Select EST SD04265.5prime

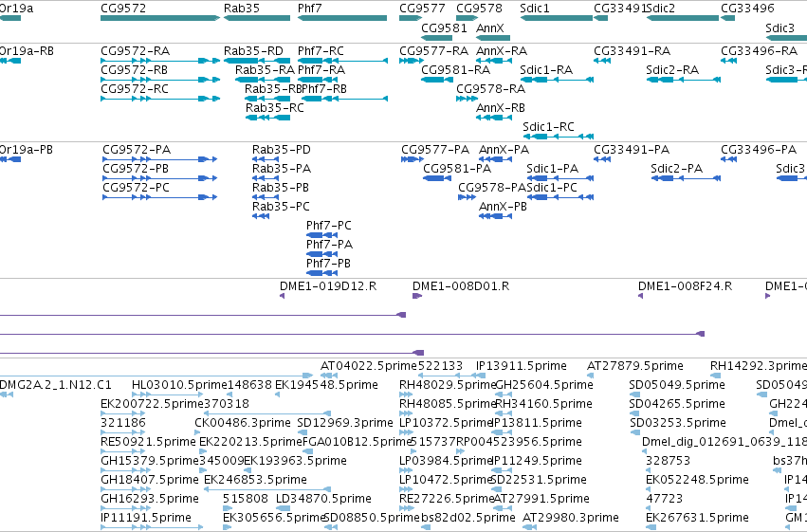pyautogui.click(x=677, y=404)
